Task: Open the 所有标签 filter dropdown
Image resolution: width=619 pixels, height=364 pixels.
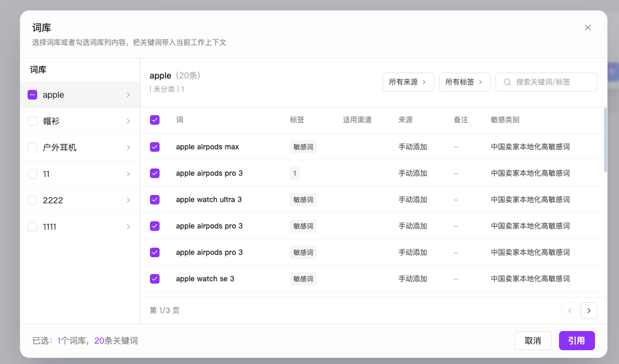Action: pyautogui.click(x=465, y=82)
